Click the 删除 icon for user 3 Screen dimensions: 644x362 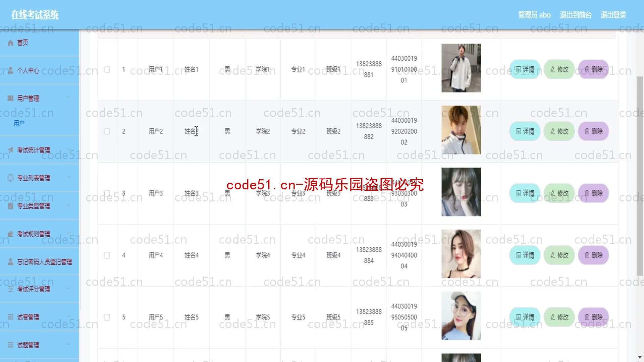[594, 193]
